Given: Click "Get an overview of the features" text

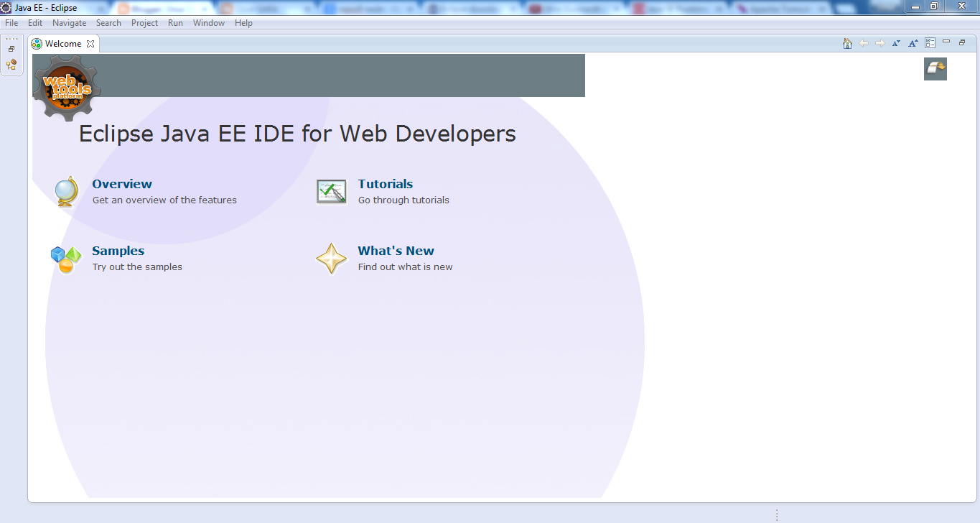Looking at the screenshot, I should coord(164,200).
